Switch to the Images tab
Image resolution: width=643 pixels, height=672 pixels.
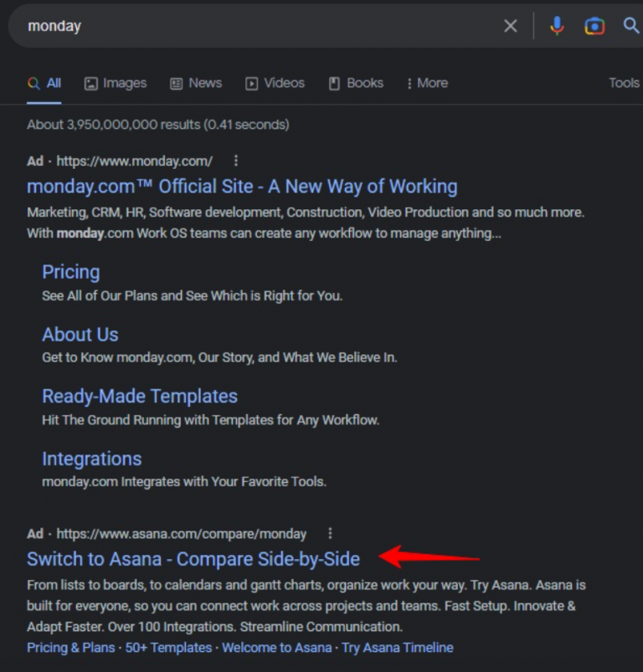tap(116, 83)
